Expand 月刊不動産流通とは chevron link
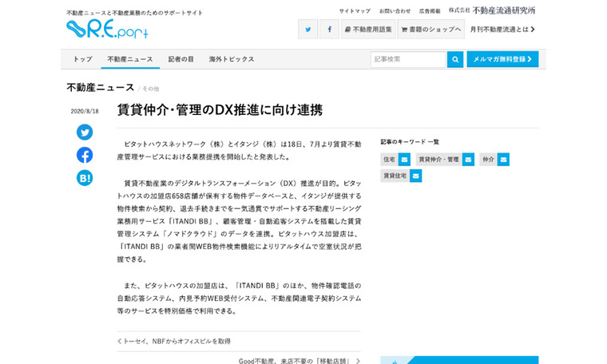607x364 pixels. (x=502, y=30)
